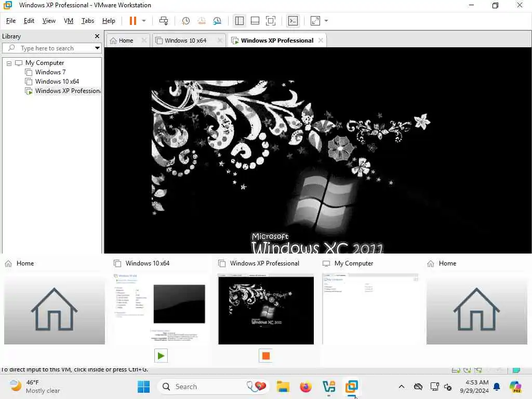Viewport: 532px width, 399px height.
Task: Click the taskbar Search box
Action: tap(213, 387)
